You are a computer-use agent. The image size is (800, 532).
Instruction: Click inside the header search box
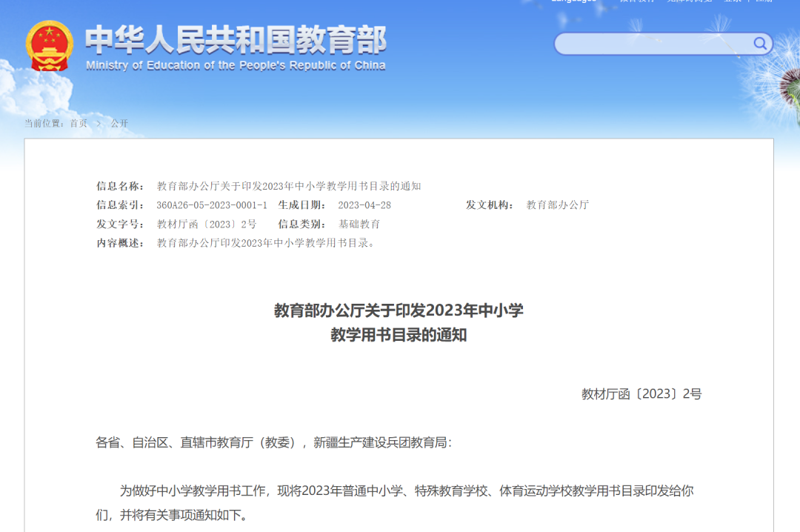(652, 44)
